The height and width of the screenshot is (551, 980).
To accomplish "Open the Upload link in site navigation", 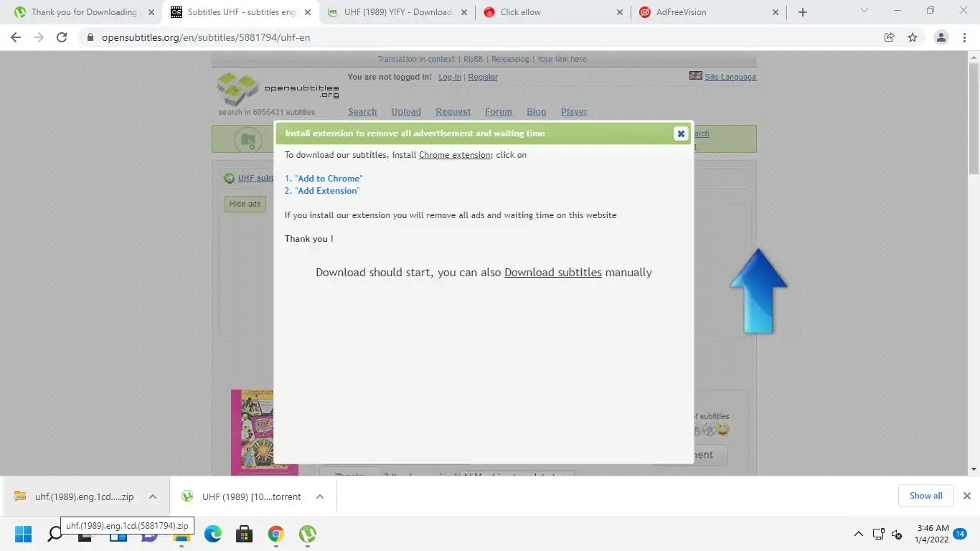I will pyautogui.click(x=406, y=112).
